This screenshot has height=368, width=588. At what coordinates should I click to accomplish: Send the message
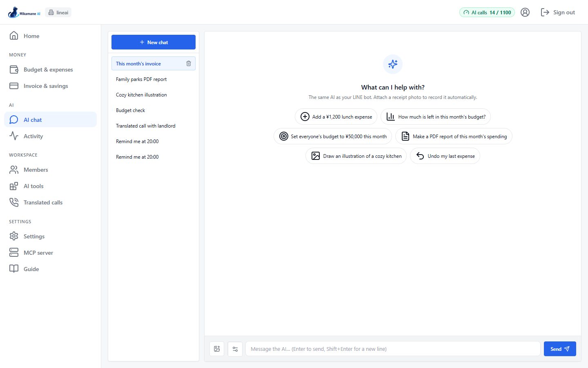(x=560, y=349)
